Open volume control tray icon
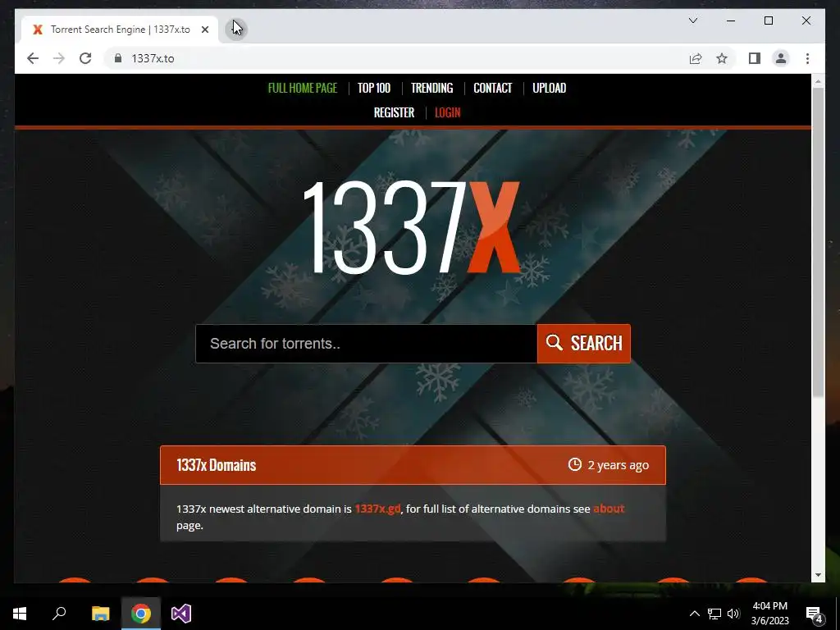The height and width of the screenshot is (630, 840). pyautogui.click(x=733, y=614)
